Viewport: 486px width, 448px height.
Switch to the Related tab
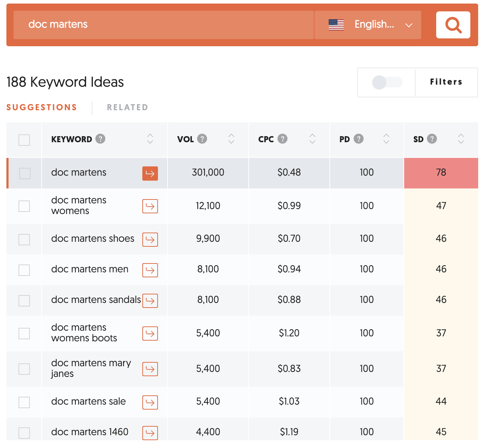(x=127, y=107)
